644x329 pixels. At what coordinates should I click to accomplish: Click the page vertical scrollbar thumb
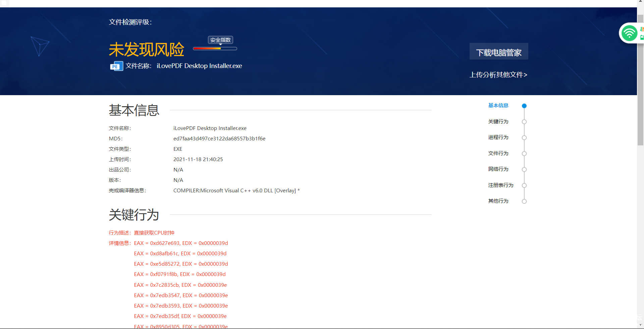[641, 80]
